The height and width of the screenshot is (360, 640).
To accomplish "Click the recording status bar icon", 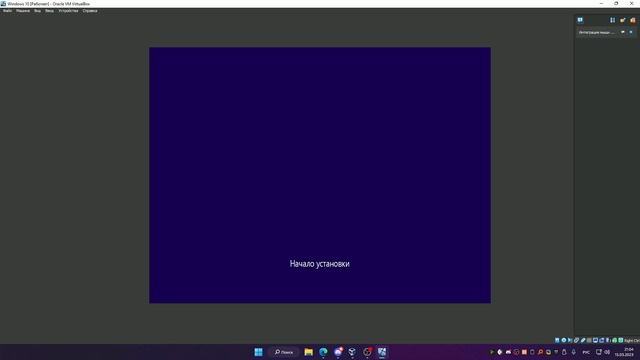I will [602, 340].
